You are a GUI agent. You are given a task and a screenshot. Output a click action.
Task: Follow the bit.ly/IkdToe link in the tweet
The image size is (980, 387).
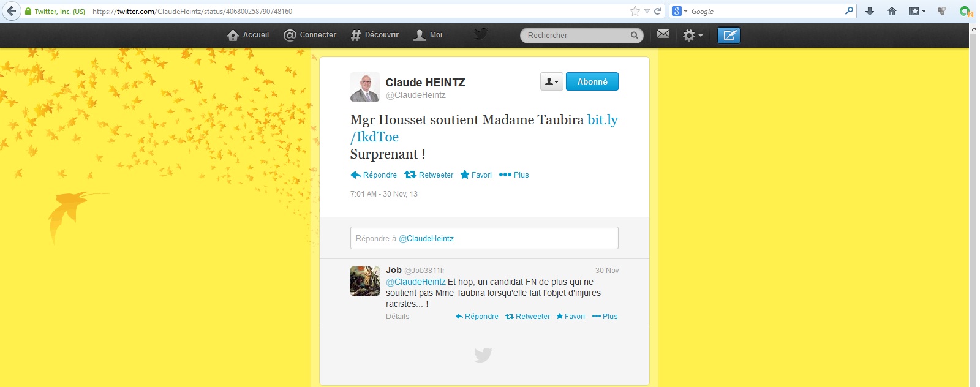[x=484, y=128]
